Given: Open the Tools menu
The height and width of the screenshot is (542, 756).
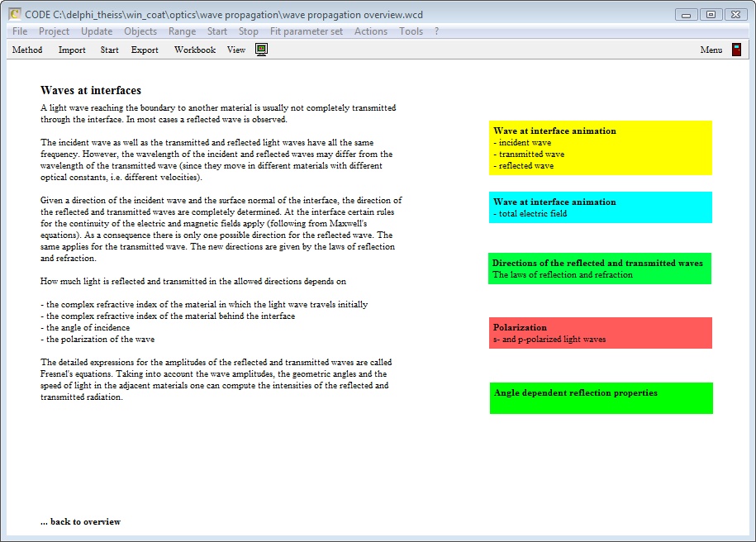Looking at the screenshot, I should [x=411, y=31].
